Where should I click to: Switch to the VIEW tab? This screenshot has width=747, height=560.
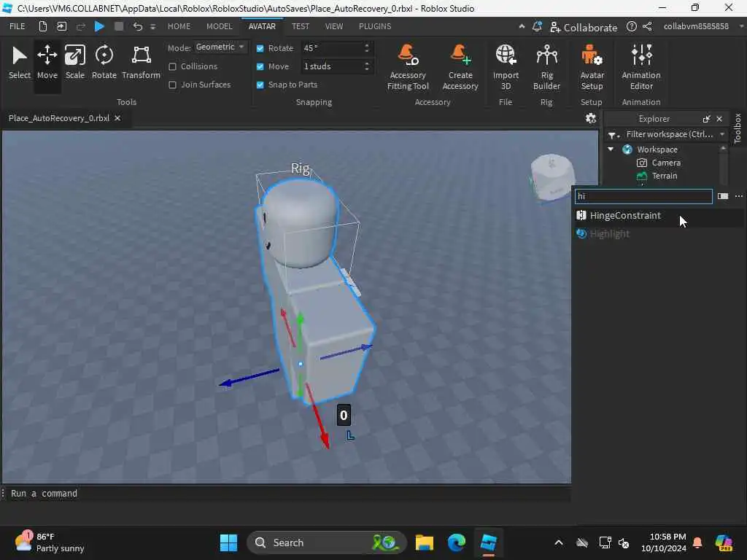(x=334, y=27)
